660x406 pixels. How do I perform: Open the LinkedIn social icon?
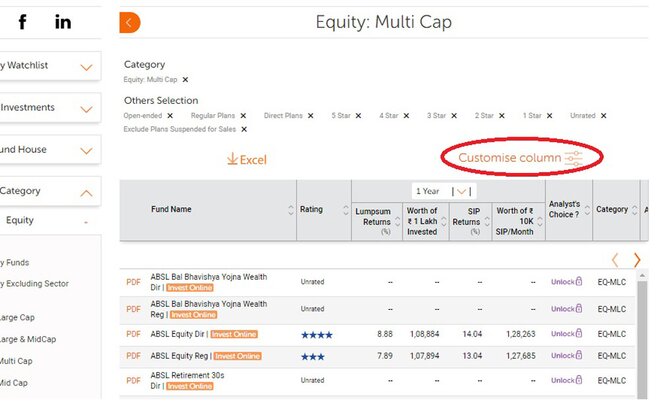63,22
